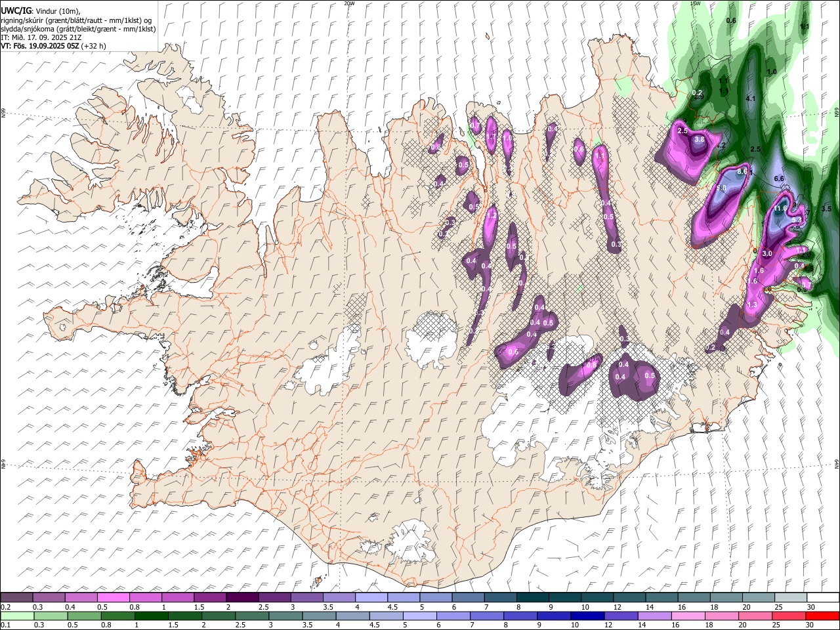
Task: Click upper legend swatch between 0.2 and 0.3
Action: (17, 598)
